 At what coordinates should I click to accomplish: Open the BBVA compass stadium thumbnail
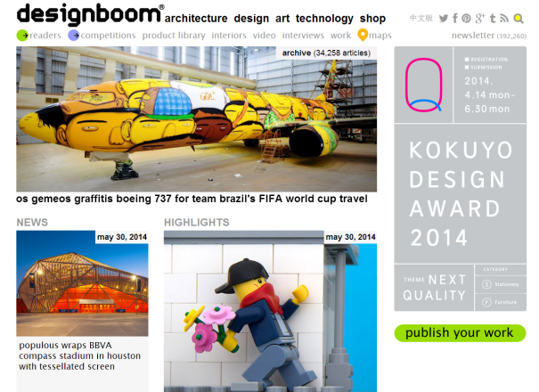(82, 283)
